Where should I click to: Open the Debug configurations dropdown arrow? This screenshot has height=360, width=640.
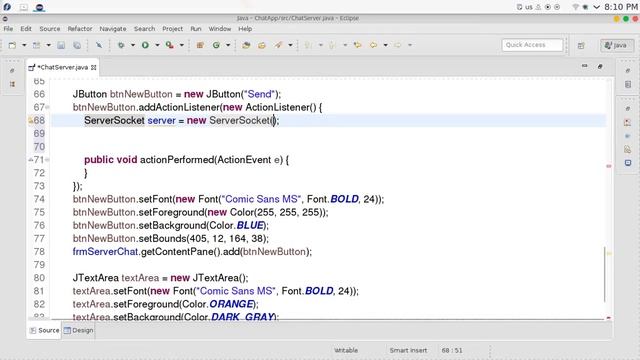[133, 45]
